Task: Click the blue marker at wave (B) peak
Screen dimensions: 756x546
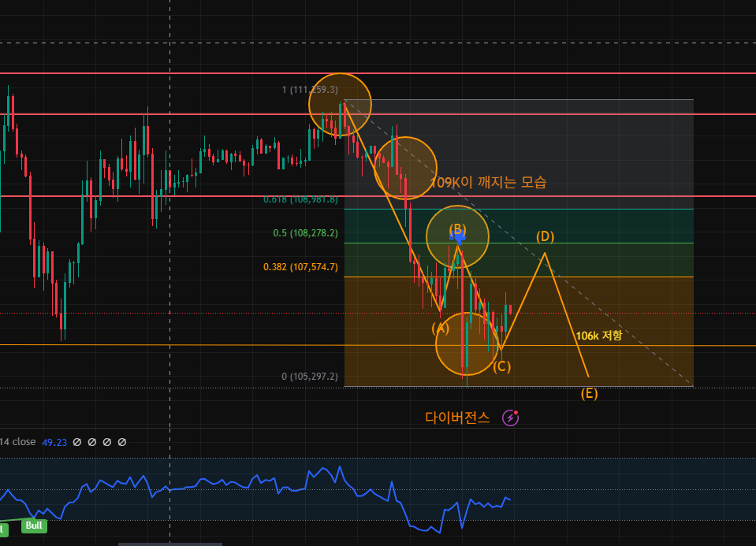Action: coord(458,234)
